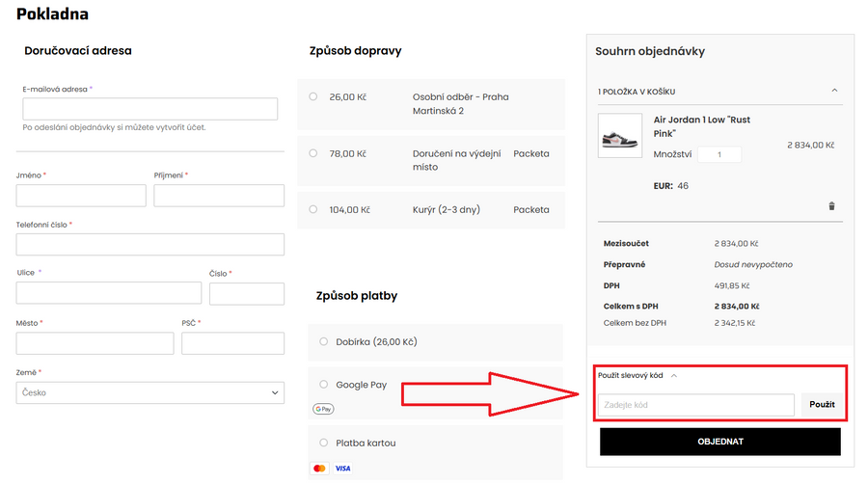The height and width of the screenshot is (484, 868).
Task: Collapse the Použít slevový kód section
Action: (673, 376)
